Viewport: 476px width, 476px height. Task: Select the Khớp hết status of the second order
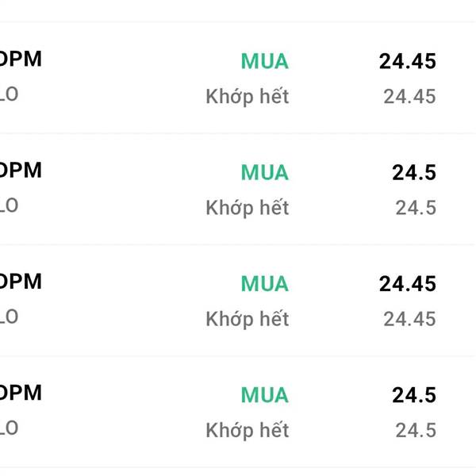[x=248, y=208]
